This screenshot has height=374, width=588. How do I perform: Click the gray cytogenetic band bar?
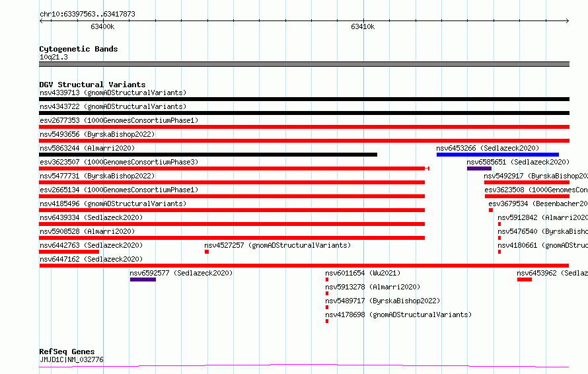pos(304,64)
